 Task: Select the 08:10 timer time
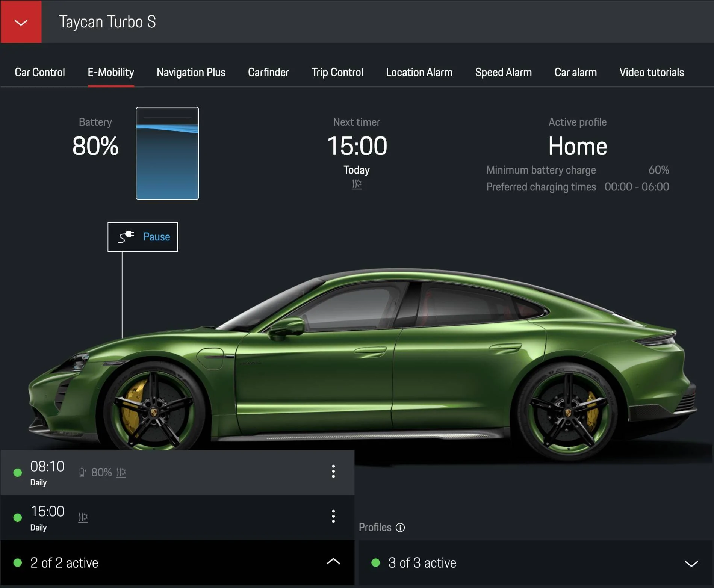coord(47,466)
